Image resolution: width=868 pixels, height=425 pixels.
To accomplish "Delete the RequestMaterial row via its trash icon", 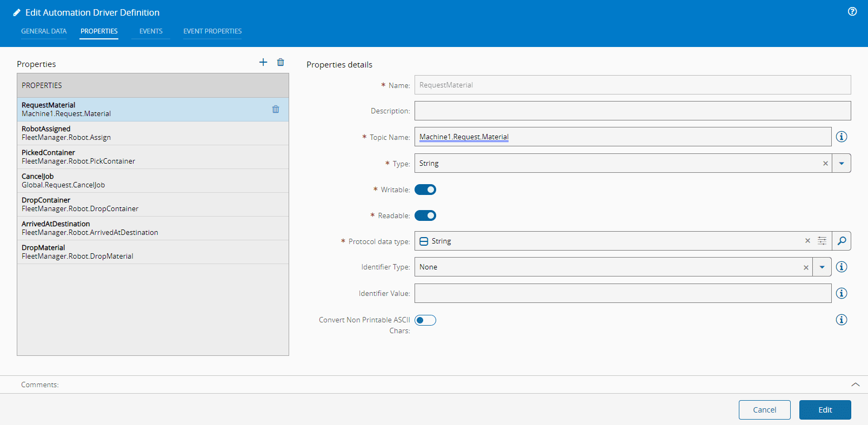I will pos(276,109).
